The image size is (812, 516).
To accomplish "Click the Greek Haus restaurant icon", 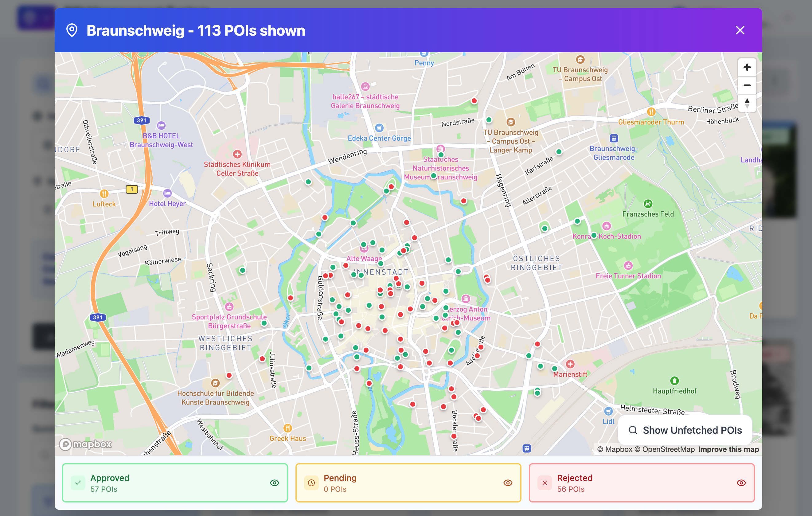I will tap(287, 428).
